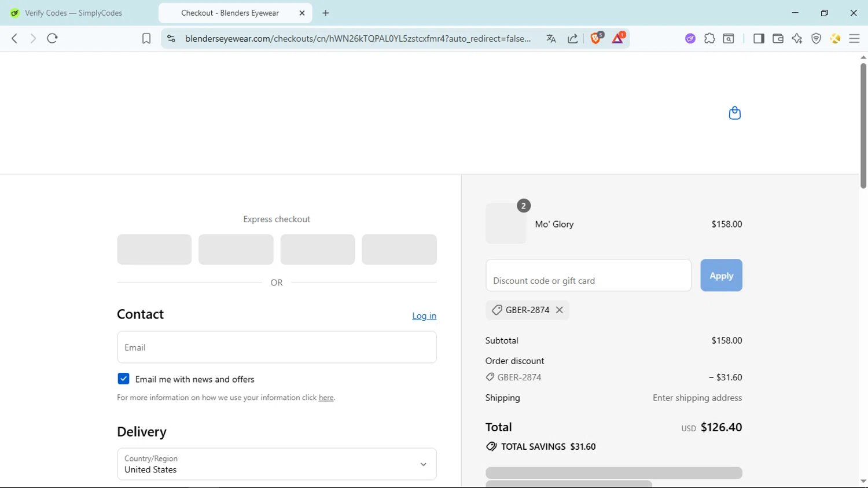Click the fourth express checkout button
Viewport: 868px width, 488px height.
pos(399,249)
